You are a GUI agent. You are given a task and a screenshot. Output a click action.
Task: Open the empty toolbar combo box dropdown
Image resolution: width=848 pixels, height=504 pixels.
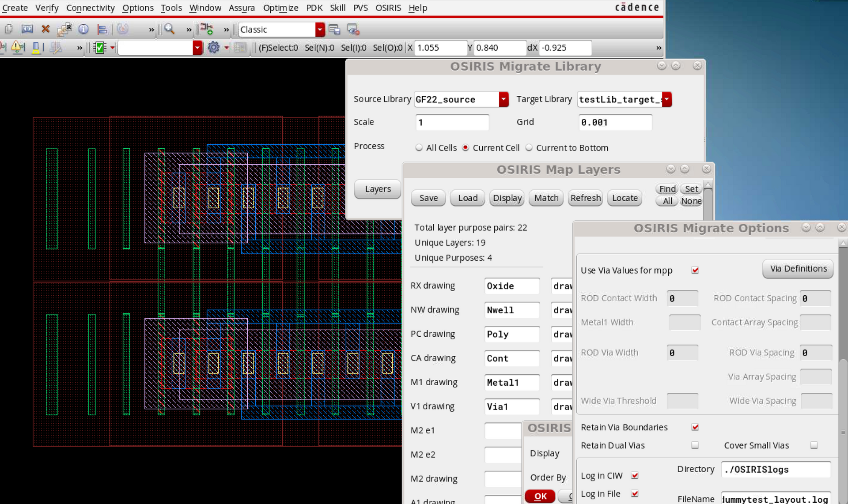click(x=197, y=48)
